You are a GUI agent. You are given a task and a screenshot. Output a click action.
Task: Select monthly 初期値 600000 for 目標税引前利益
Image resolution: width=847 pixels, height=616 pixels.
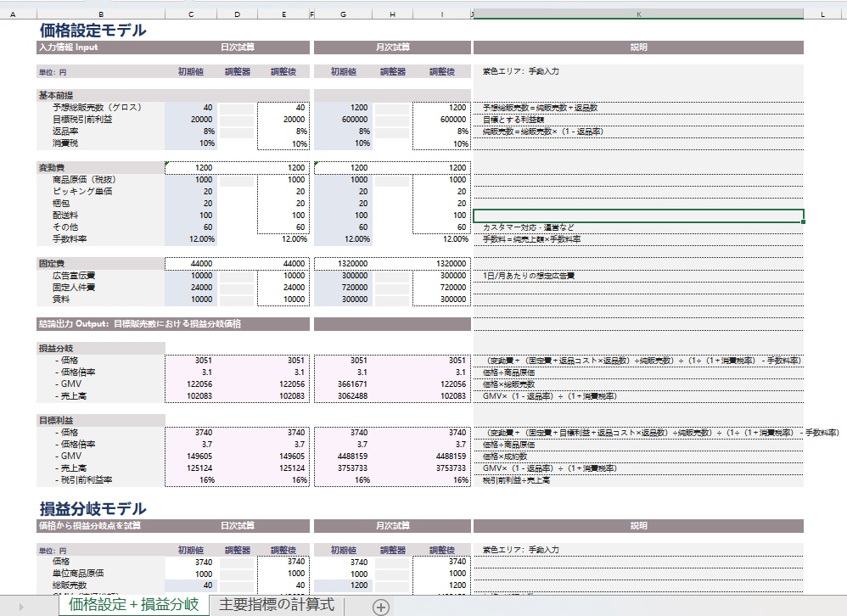[x=343, y=120]
